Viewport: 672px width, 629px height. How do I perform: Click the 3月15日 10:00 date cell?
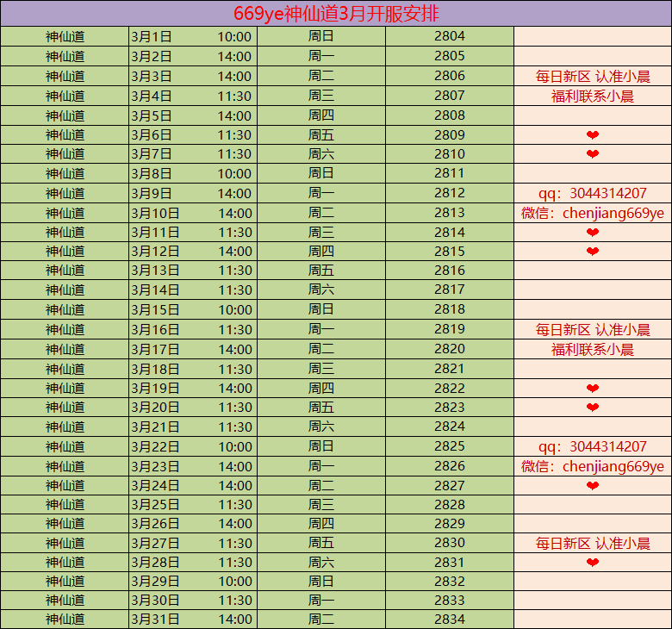(192, 309)
